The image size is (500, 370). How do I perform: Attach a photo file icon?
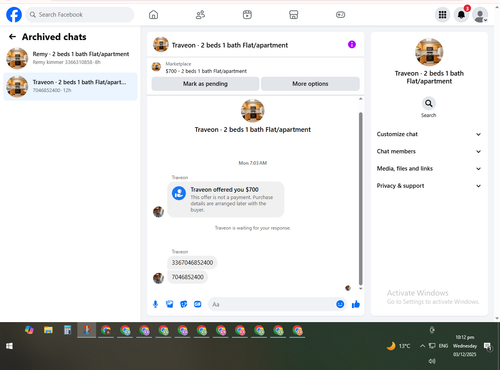pos(170,304)
